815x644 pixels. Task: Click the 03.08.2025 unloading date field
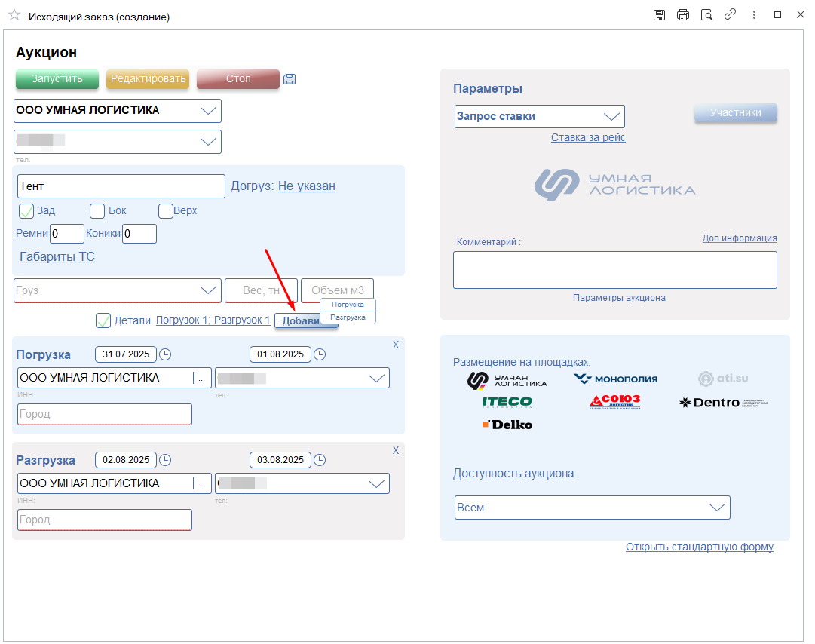click(x=280, y=460)
